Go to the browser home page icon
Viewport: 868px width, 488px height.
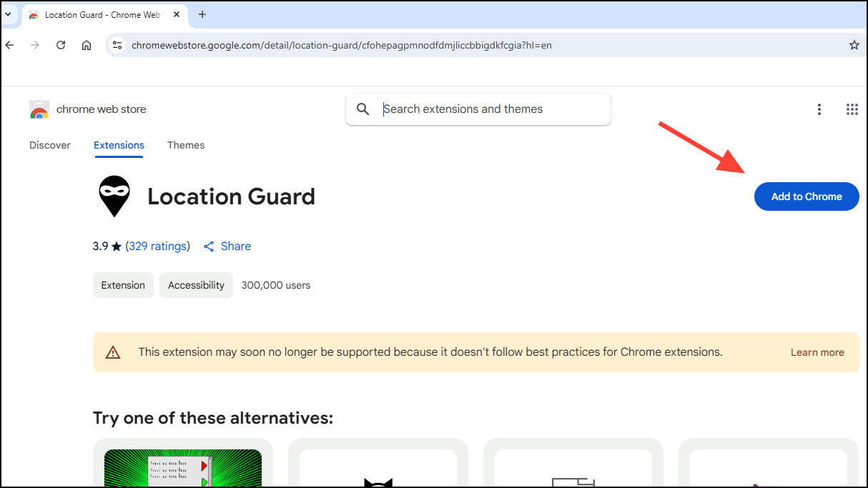tap(87, 45)
